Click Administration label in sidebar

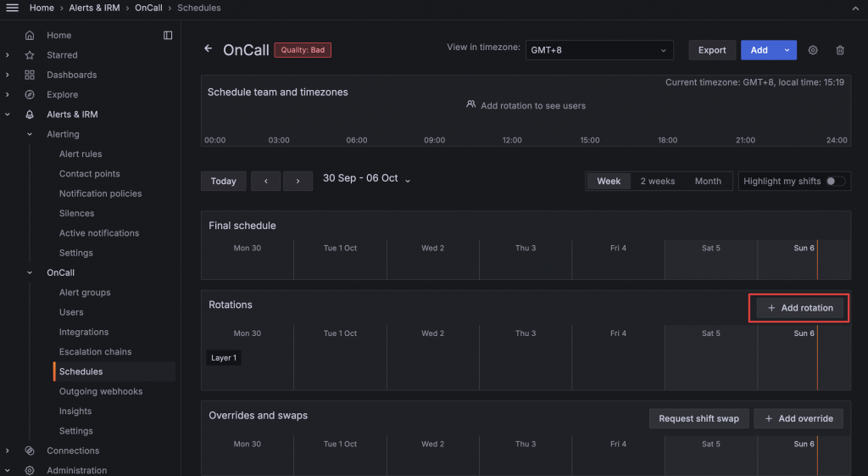click(77, 470)
